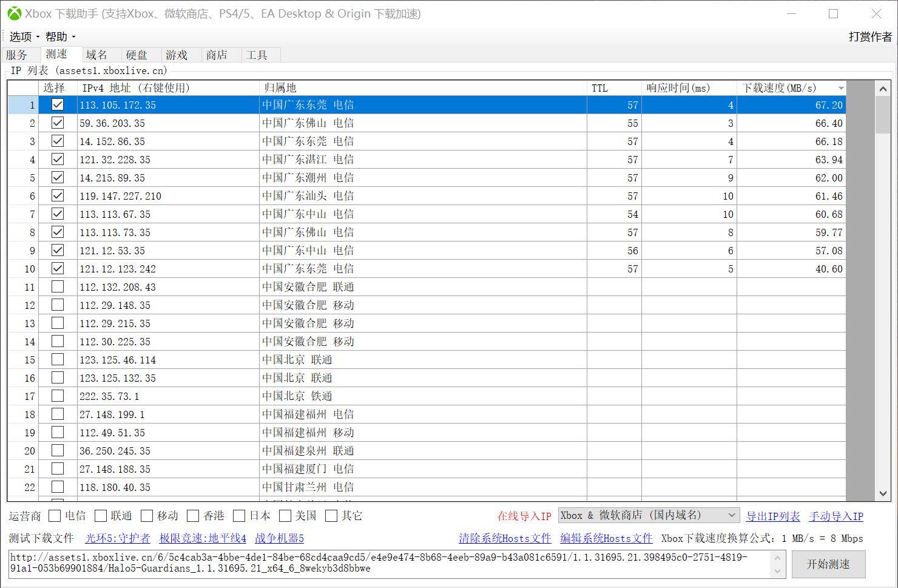
Task: Uncheck the box for 121.12.123.242
Action: (x=58, y=268)
